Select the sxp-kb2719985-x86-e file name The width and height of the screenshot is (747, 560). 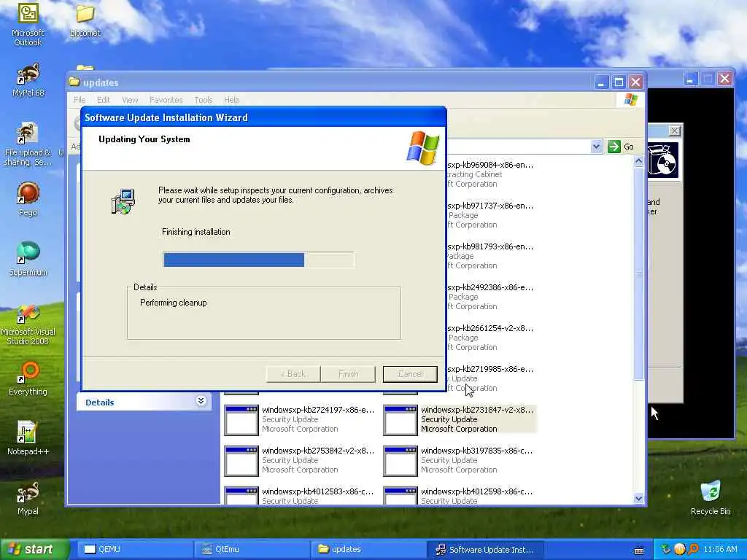[x=490, y=369]
